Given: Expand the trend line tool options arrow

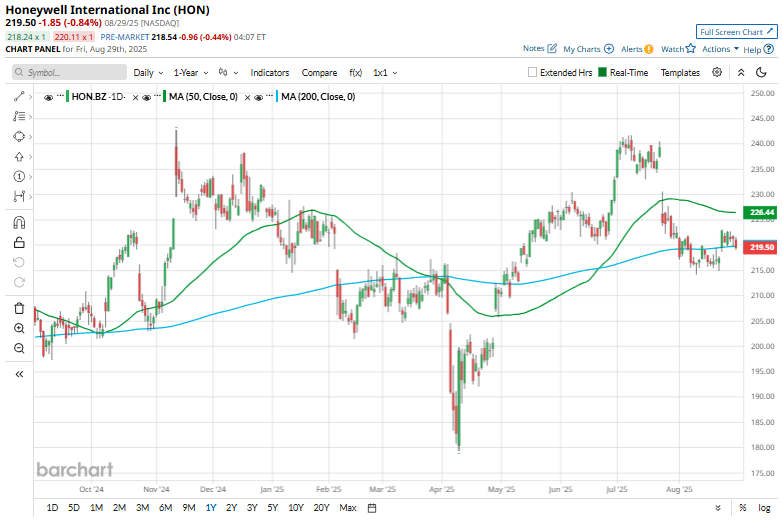Looking at the screenshot, I should tap(30, 97).
